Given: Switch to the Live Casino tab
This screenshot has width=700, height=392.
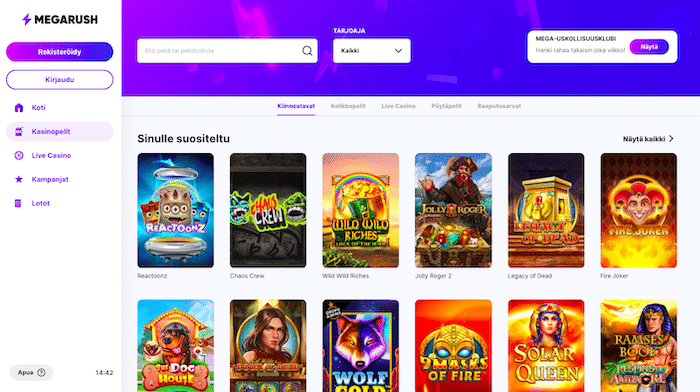Looking at the screenshot, I should 398,106.
